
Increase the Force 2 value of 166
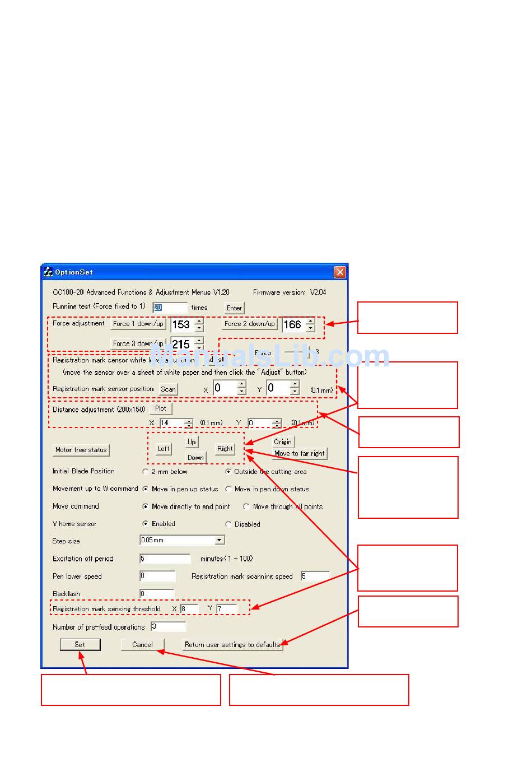[x=311, y=321]
